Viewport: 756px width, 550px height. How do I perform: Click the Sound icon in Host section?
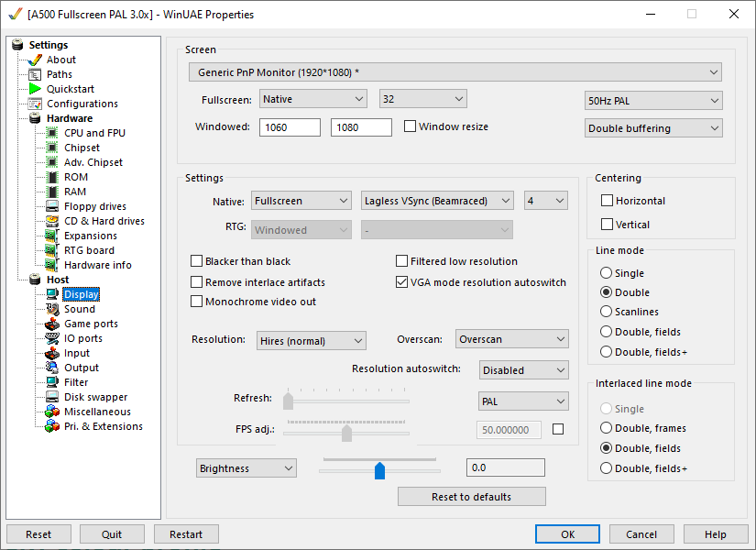pyautogui.click(x=52, y=309)
